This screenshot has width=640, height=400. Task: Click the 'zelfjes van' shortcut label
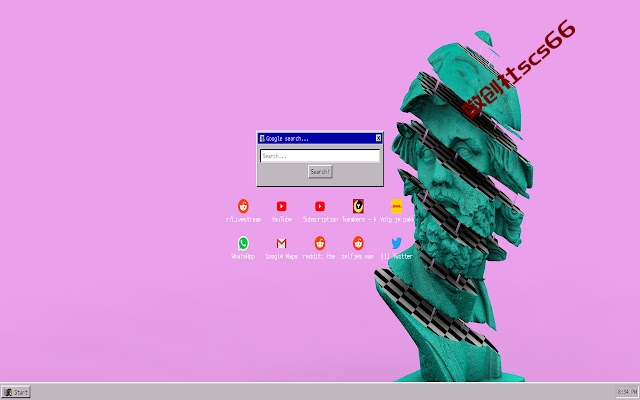point(358,256)
